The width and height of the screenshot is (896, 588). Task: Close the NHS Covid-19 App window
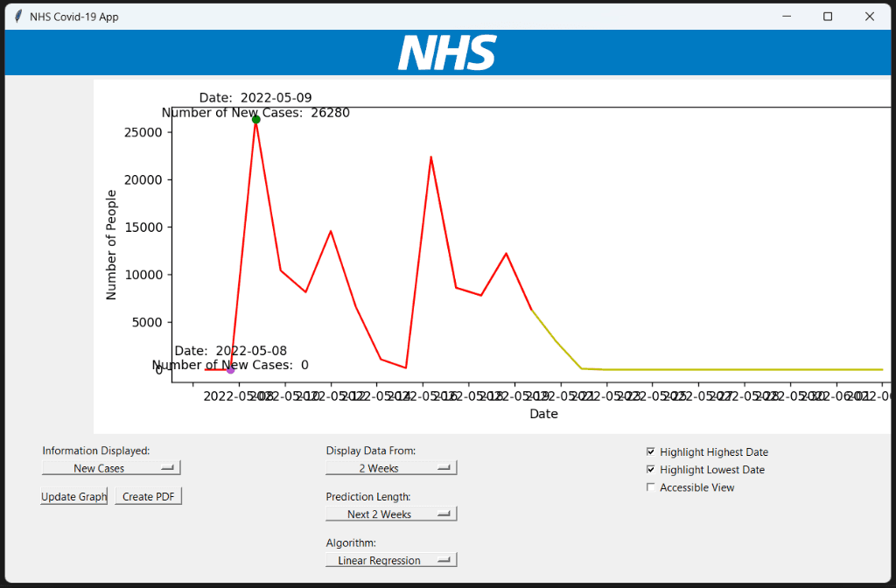pyautogui.click(x=869, y=17)
